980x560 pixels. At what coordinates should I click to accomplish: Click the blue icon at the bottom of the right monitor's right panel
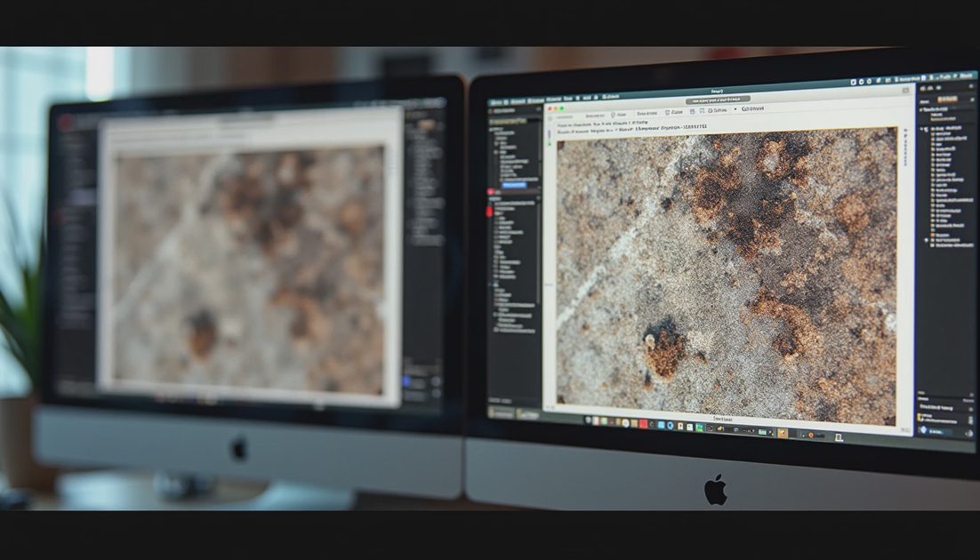point(923,430)
